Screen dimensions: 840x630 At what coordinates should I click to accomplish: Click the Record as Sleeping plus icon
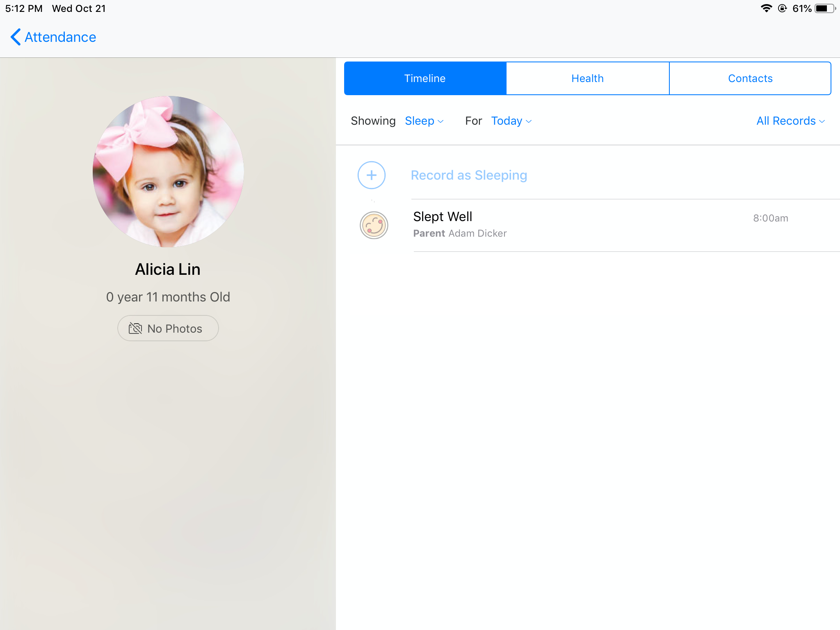click(371, 175)
